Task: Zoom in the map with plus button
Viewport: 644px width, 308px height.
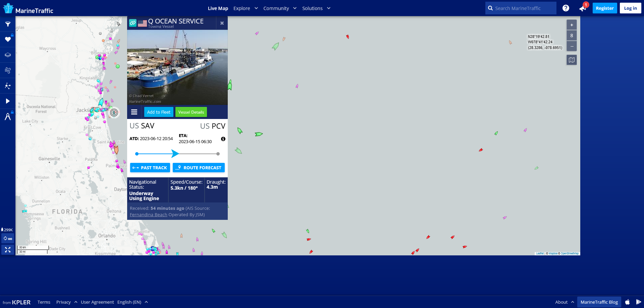Action: [572, 25]
